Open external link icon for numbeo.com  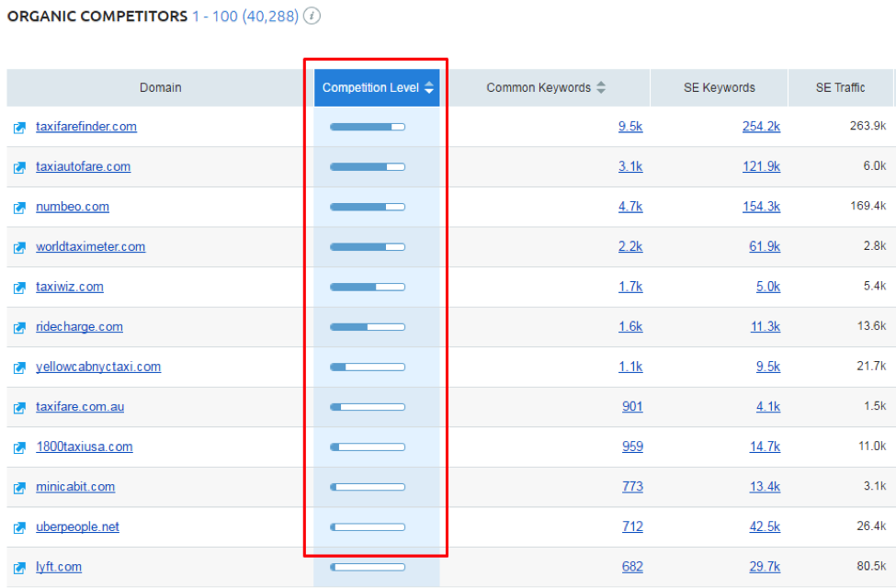coord(19,208)
